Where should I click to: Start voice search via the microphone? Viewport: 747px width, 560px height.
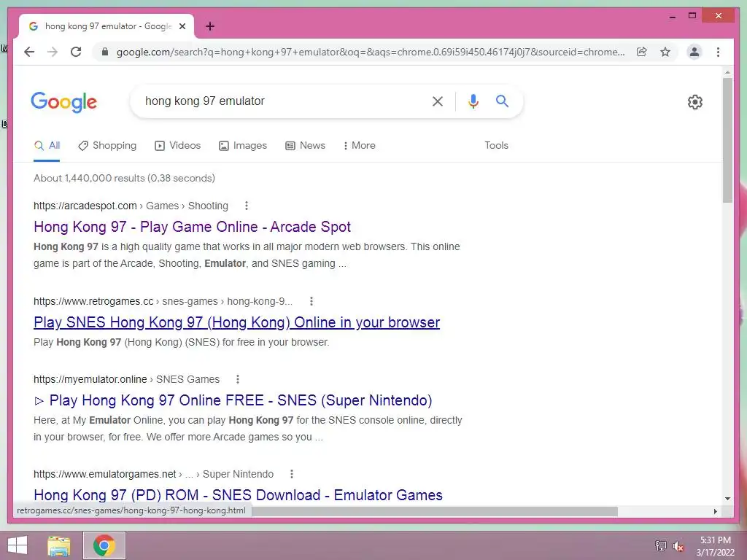coord(473,101)
